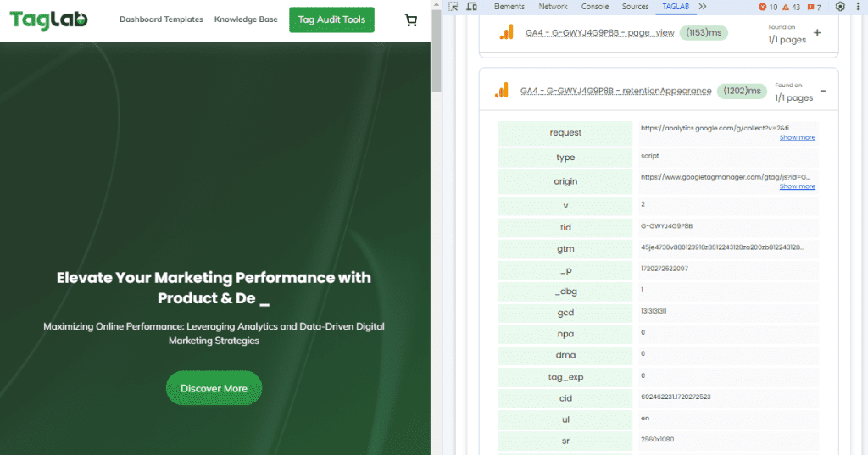868x455 pixels.
Task: Toggle the device toolbar icon
Action: tap(471, 7)
